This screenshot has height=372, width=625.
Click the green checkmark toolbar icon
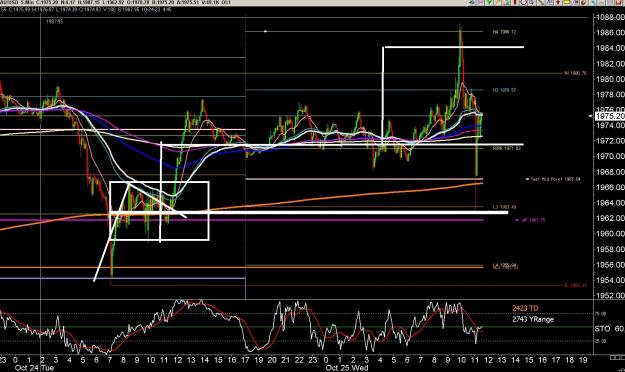click(x=489, y=2)
